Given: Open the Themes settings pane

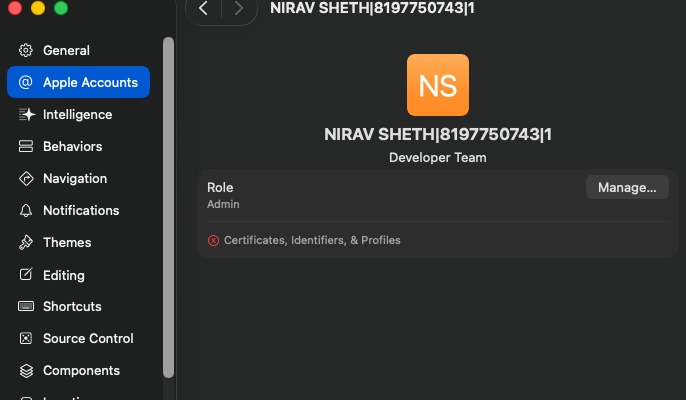Looking at the screenshot, I should pyautogui.click(x=79, y=242).
